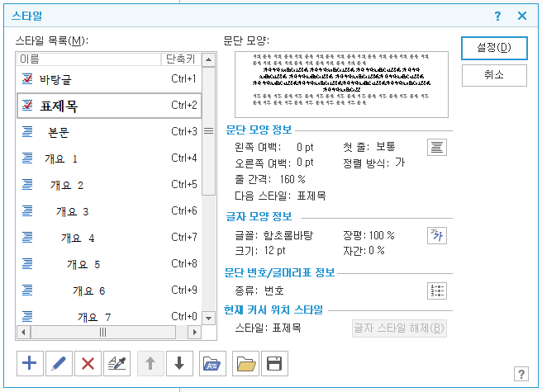Viewport: 542px width, 392px height.
Task: Click the 단축키 column header
Action: click(181, 59)
